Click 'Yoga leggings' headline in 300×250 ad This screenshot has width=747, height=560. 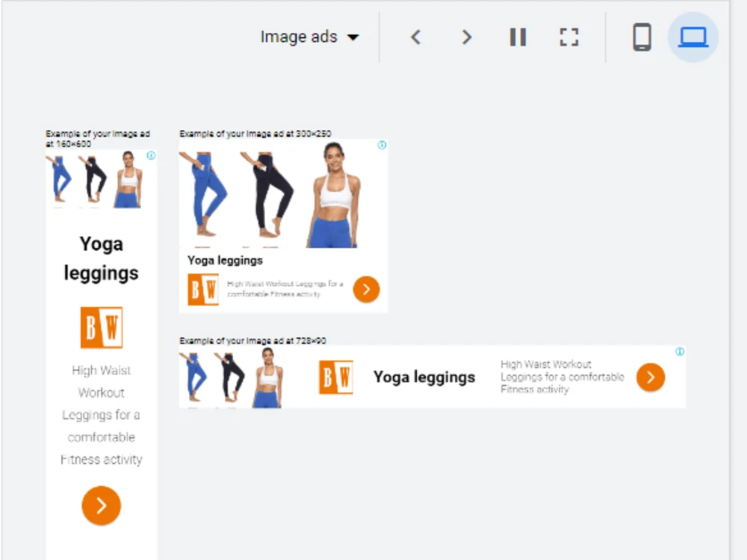click(x=225, y=261)
